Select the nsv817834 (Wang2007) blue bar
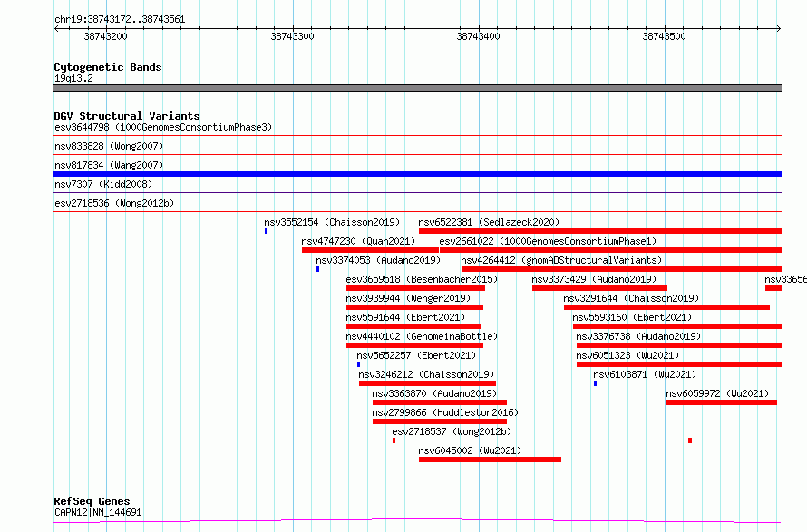 click(417, 174)
